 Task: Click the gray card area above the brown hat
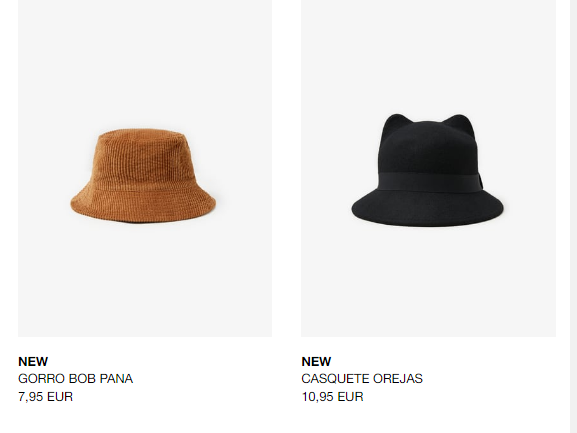pyautogui.click(x=145, y=63)
